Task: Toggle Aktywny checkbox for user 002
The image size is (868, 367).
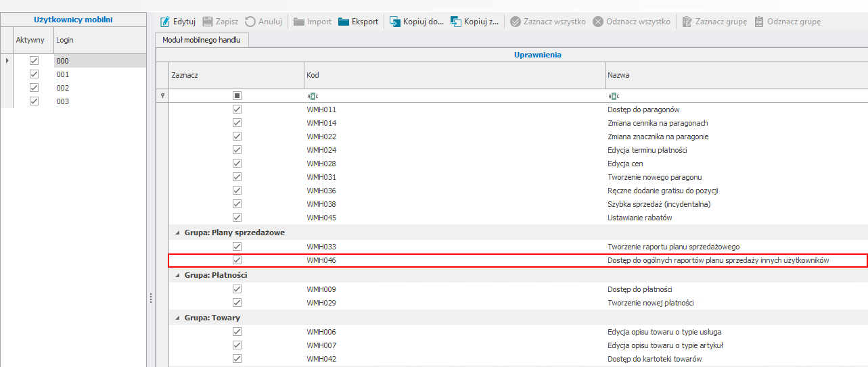Action: (x=34, y=88)
